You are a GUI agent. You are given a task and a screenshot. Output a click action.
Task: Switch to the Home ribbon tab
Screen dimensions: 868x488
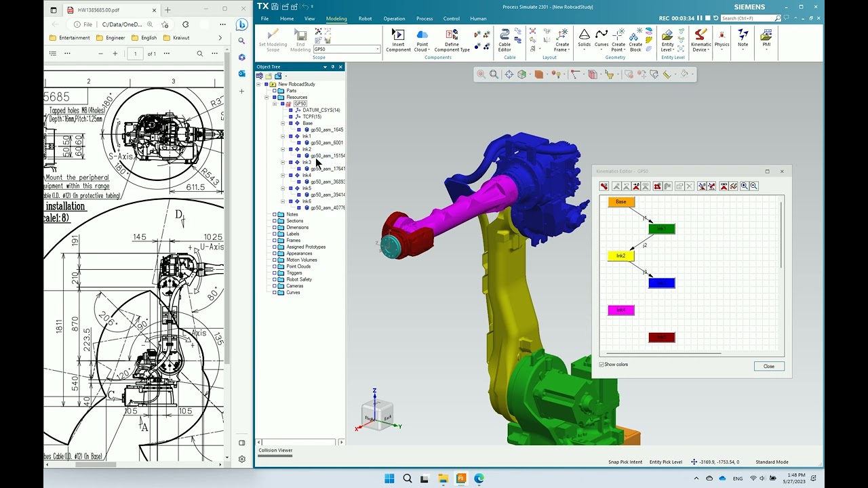coord(287,19)
